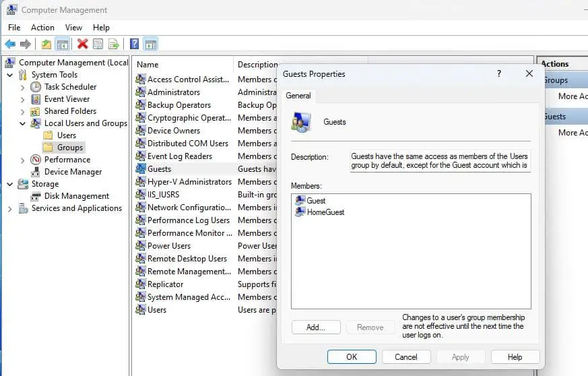Expand Services and Applications node
Viewport: 588px width, 376px height.
pos(10,209)
